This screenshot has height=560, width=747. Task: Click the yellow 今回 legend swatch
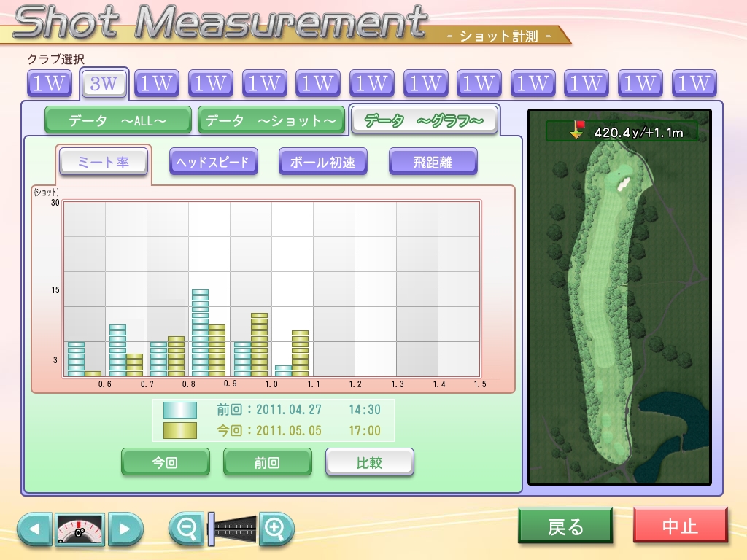pos(180,430)
